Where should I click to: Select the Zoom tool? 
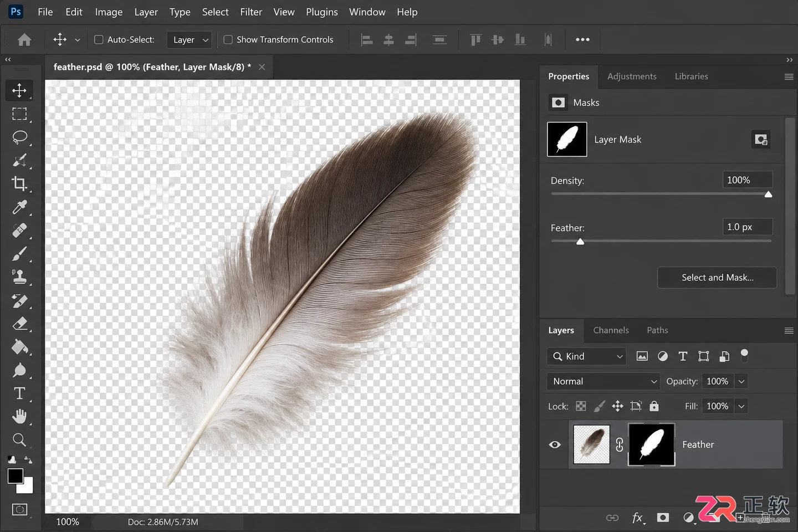pyautogui.click(x=19, y=440)
